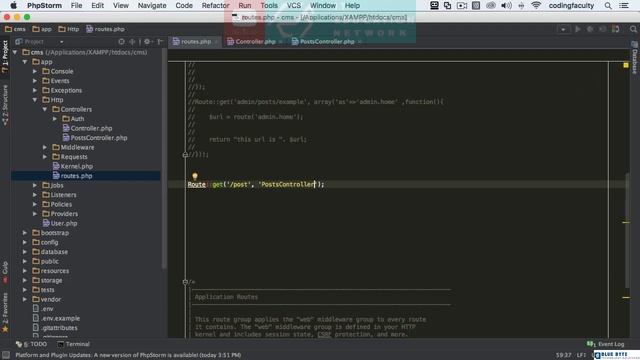
Task: Expand the Events folder
Action: (x=35, y=81)
